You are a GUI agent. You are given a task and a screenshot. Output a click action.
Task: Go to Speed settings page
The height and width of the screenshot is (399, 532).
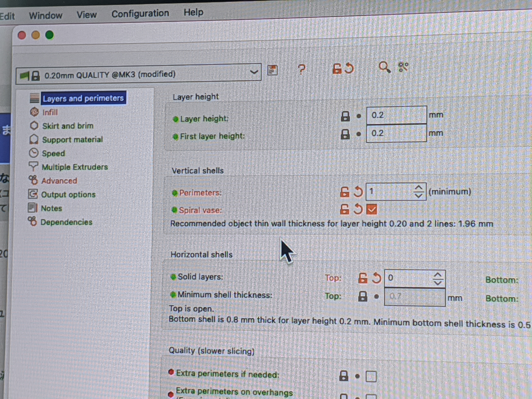coord(53,153)
